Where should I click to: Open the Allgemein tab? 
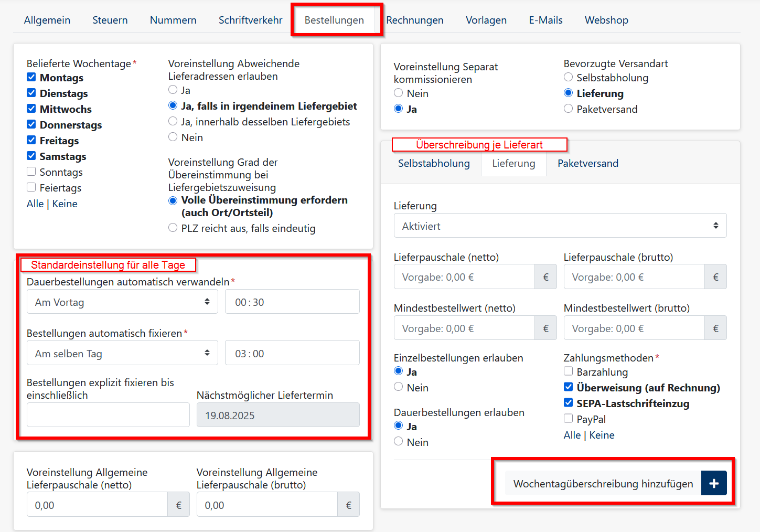[x=47, y=20]
